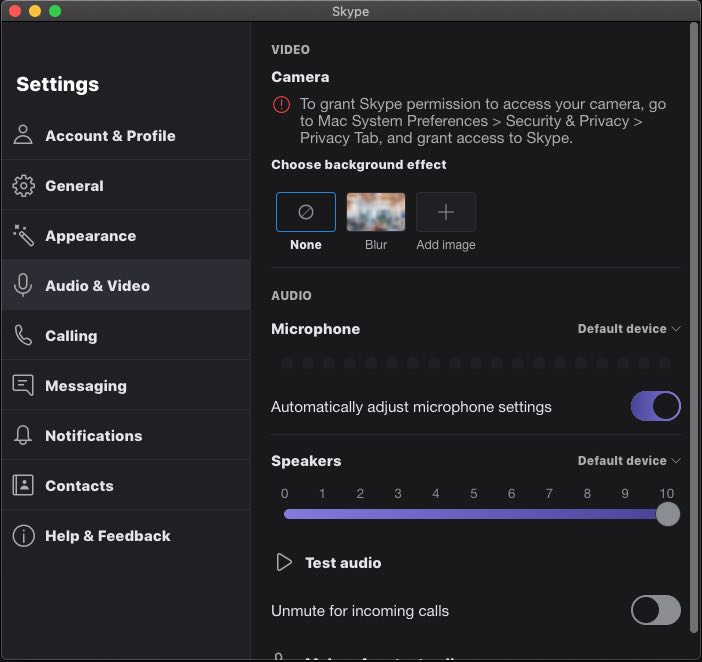702x662 pixels.
Task: Open the Audio & Video settings tab
Action: pyautogui.click(x=97, y=286)
